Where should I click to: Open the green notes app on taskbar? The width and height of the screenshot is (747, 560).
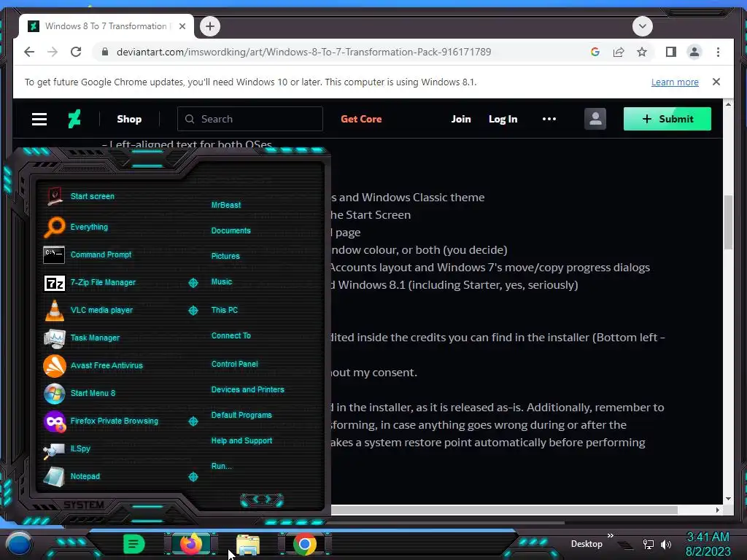(x=133, y=544)
